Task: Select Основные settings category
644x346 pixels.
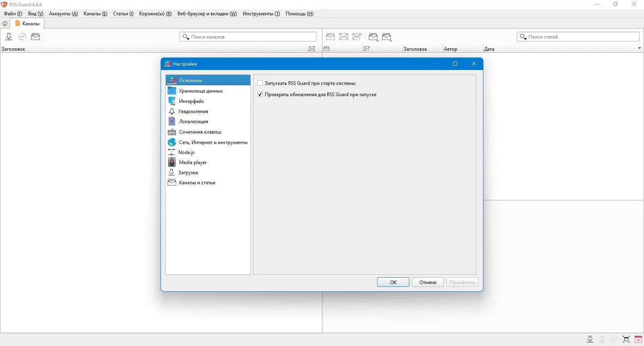Action: click(208, 80)
